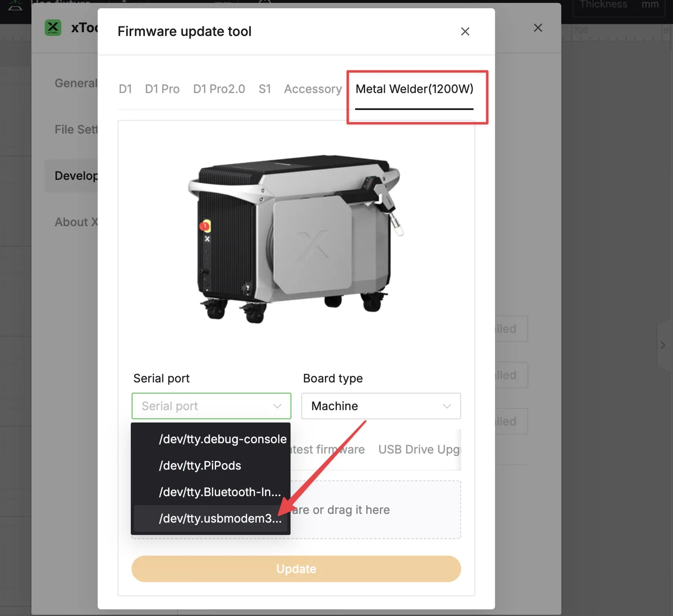
Task: Open File Settings section in settings window
Action: [76, 129]
